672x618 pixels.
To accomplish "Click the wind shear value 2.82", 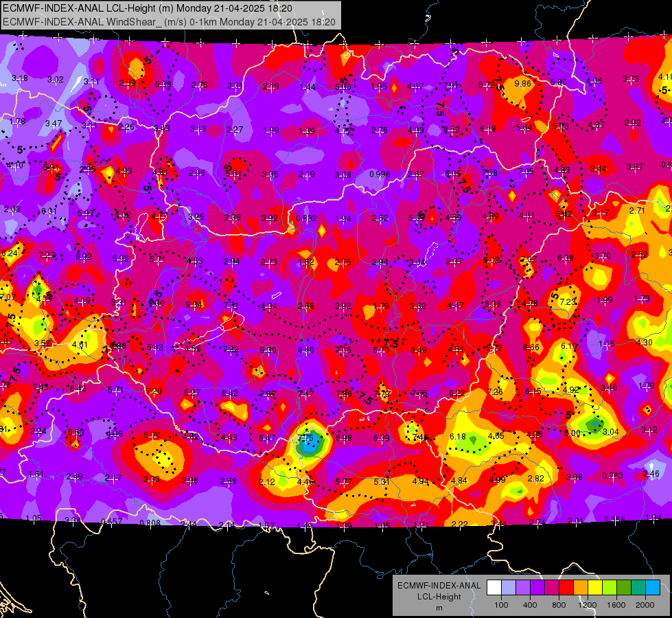I will click(535, 479).
